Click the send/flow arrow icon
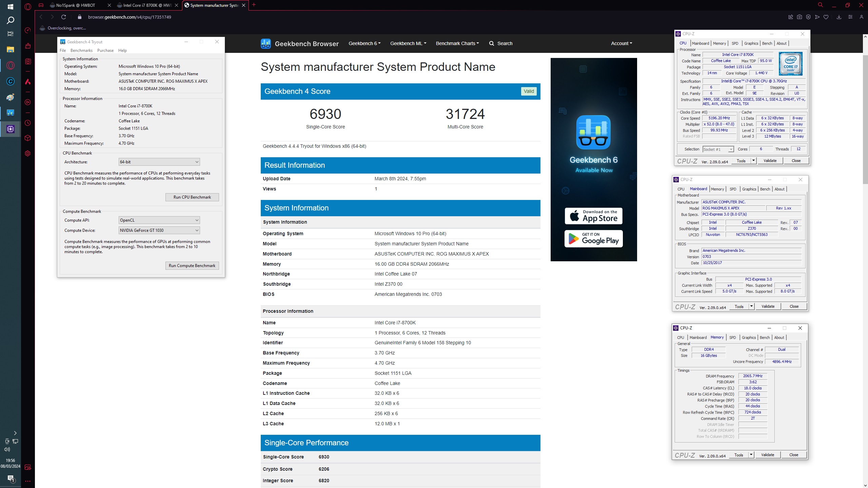The image size is (868, 488). [x=817, y=17]
